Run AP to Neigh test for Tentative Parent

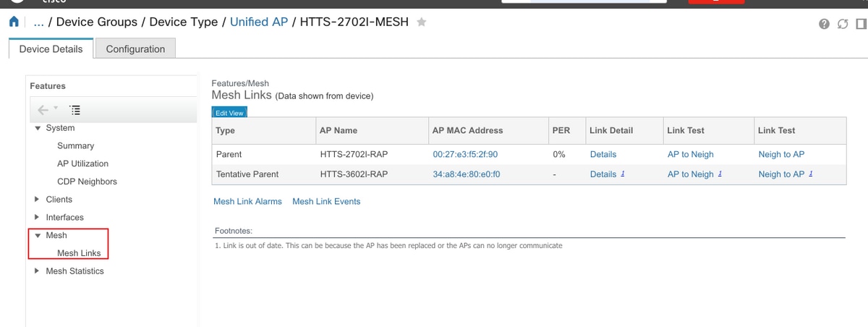tap(691, 174)
